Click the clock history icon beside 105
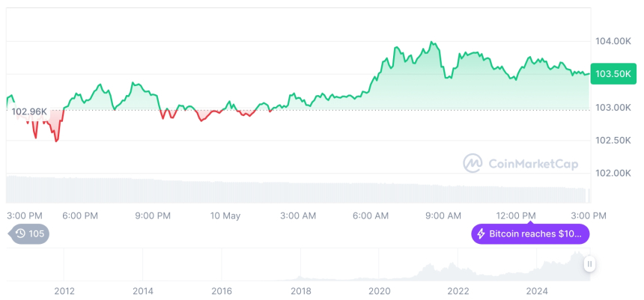 point(20,233)
